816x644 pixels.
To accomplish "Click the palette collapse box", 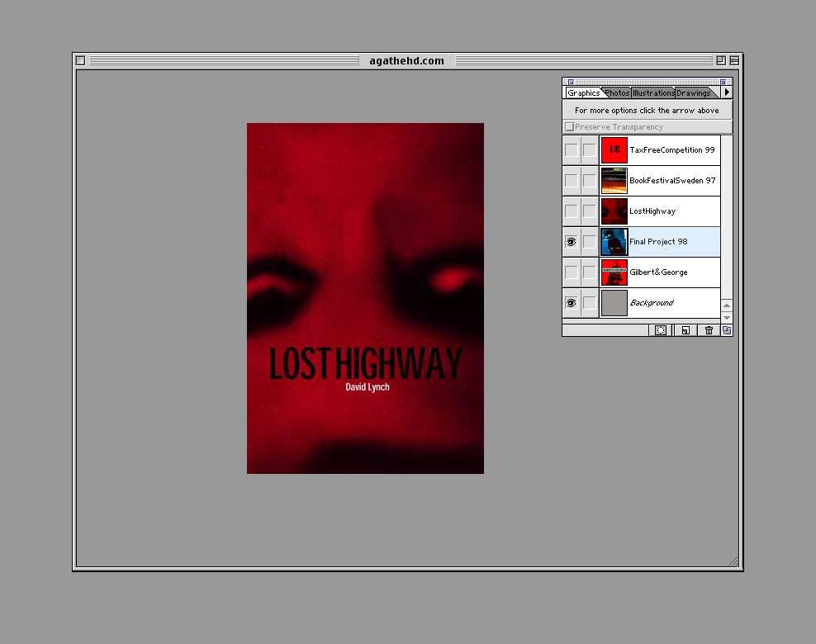I will click(x=723, y=82).
